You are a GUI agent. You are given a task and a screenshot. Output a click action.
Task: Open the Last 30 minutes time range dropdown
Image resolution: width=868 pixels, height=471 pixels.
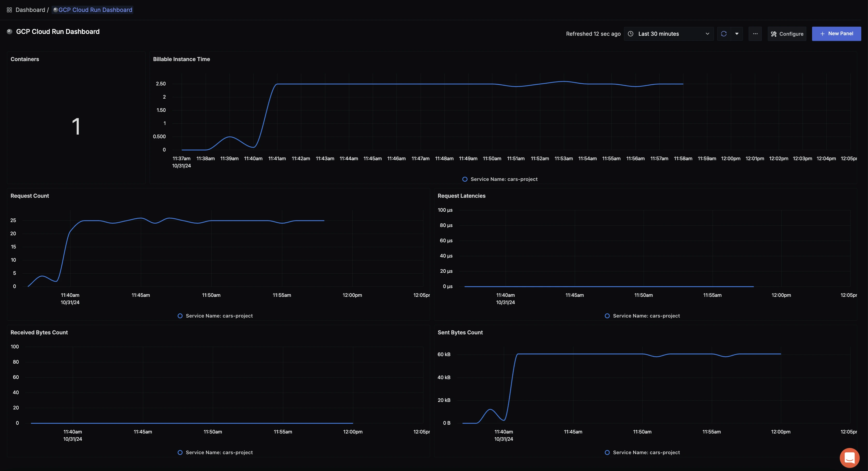669,34
